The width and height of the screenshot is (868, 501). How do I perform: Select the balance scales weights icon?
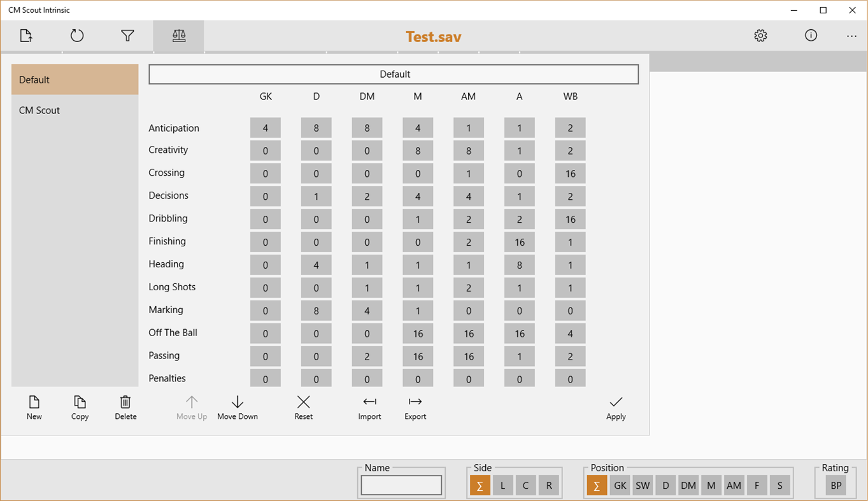[x=179, y=36]
